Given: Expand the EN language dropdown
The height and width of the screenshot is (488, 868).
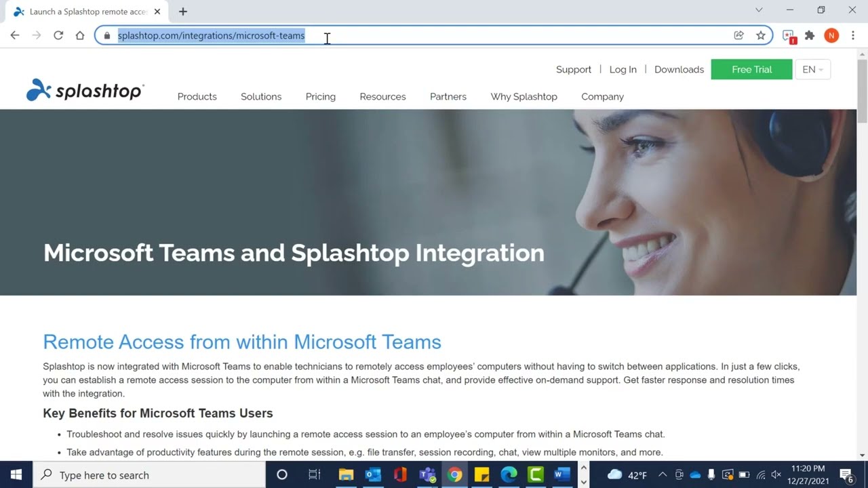Looking at the screenshot, I should 812,69.
